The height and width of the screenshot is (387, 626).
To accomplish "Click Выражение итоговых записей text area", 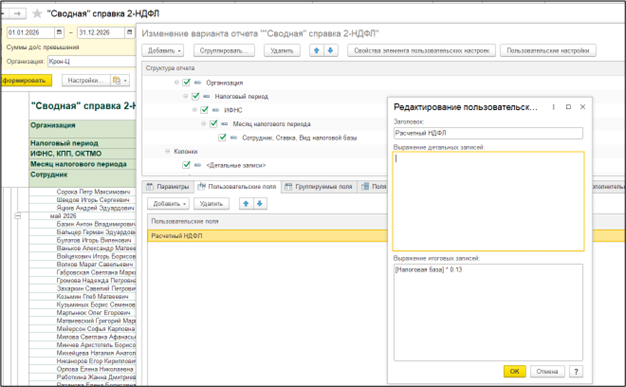I will tap(488, 312).
